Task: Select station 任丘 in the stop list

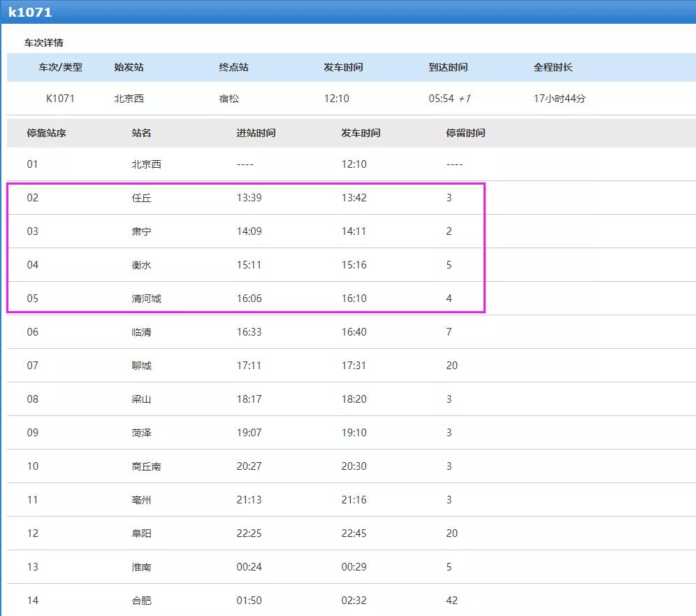Action: pos(141,198)
